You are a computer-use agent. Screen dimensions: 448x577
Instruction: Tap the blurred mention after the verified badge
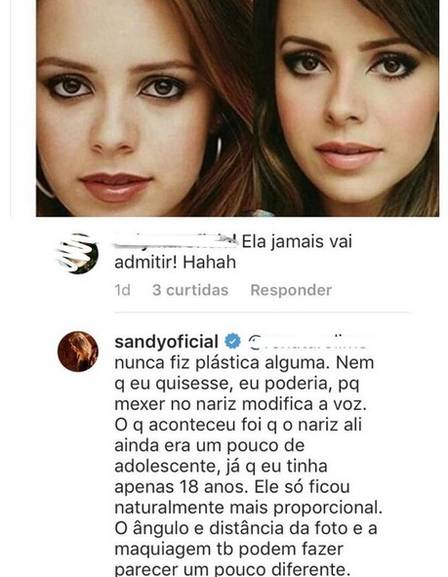pyautogui.click(x=307, y=341)
